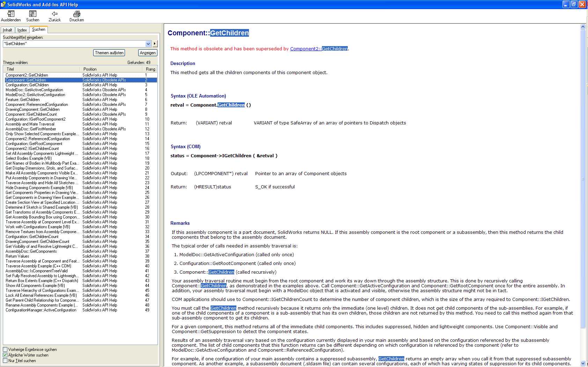The image size is (588, 367).
Task: Minimize the API Help window
Action: [566, 4]
